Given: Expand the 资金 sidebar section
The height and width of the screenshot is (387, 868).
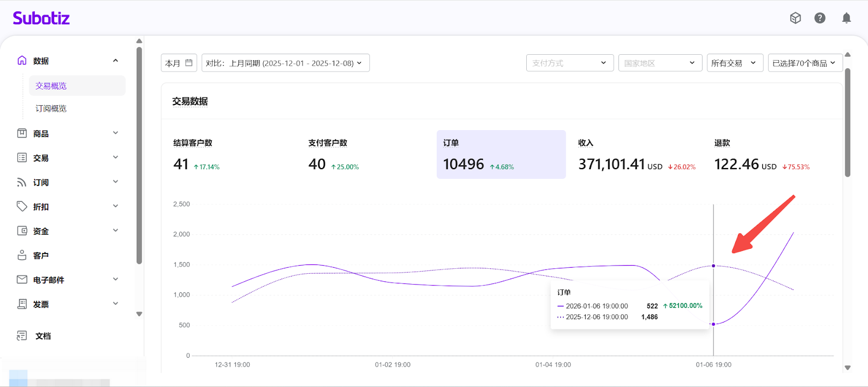Looking at the screenshot, I should coord(116,231).
